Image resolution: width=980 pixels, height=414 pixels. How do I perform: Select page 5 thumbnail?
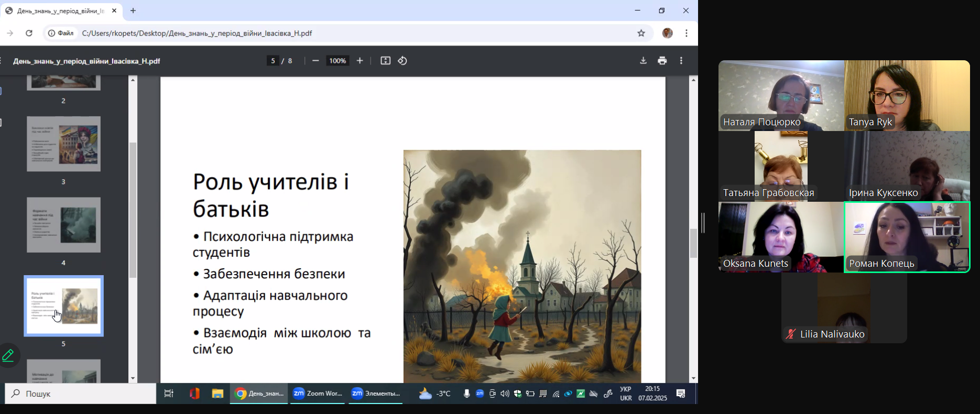point(63,306)
